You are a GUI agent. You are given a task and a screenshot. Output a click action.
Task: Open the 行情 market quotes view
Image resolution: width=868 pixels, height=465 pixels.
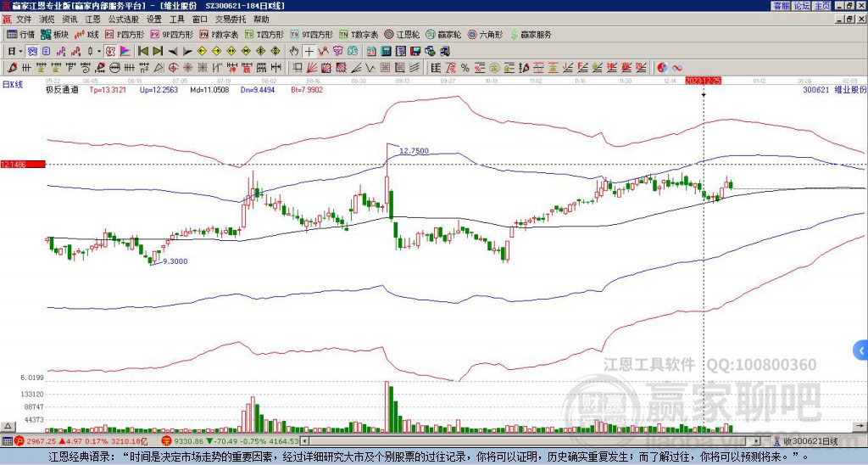(x=20, y=34)
